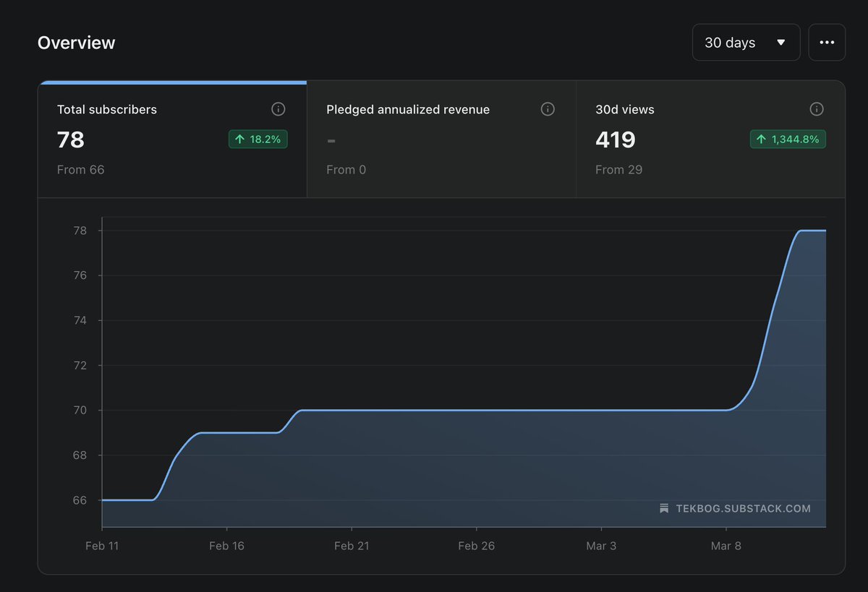This screenshot has width=868, height=592.
Task: Click the 68 y-axis label
Action: (x=80, y=455)
